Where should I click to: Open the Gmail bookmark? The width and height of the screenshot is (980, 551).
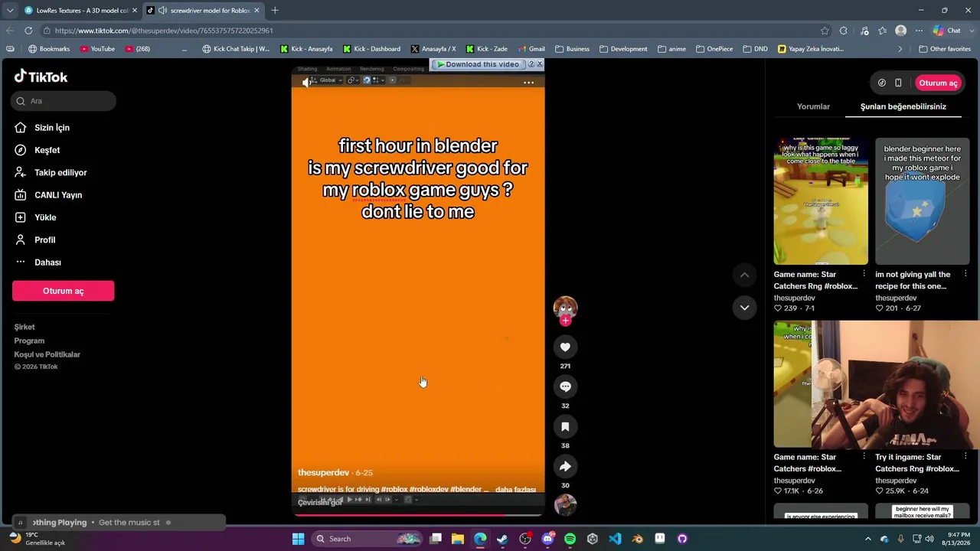click(531, 49)
